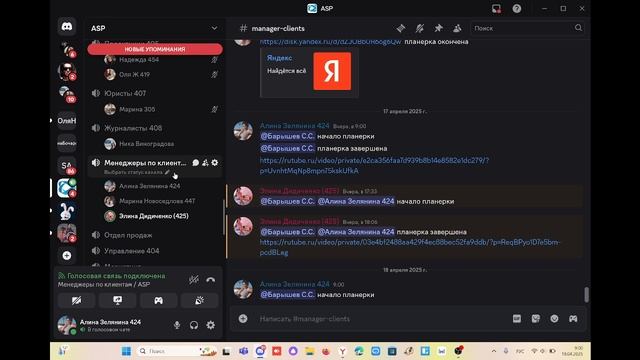Open settings gear of Менеджеры по клиентам channel

tap(215, 163)
